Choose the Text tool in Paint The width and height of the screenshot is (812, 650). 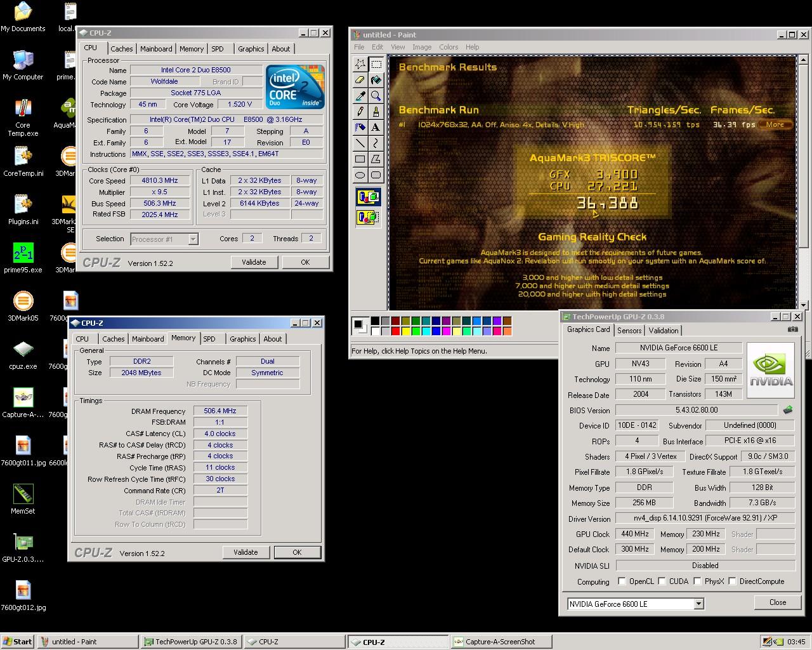coord(376,128)
